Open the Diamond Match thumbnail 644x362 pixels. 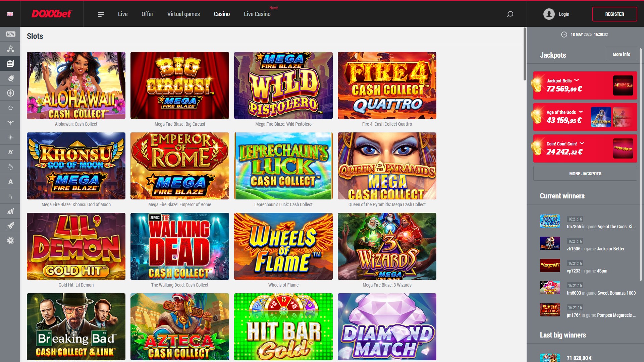click(387, 327)
